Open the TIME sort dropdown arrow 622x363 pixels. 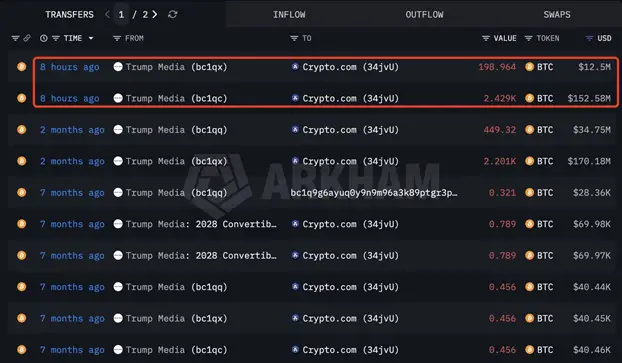tap(91, 38)
